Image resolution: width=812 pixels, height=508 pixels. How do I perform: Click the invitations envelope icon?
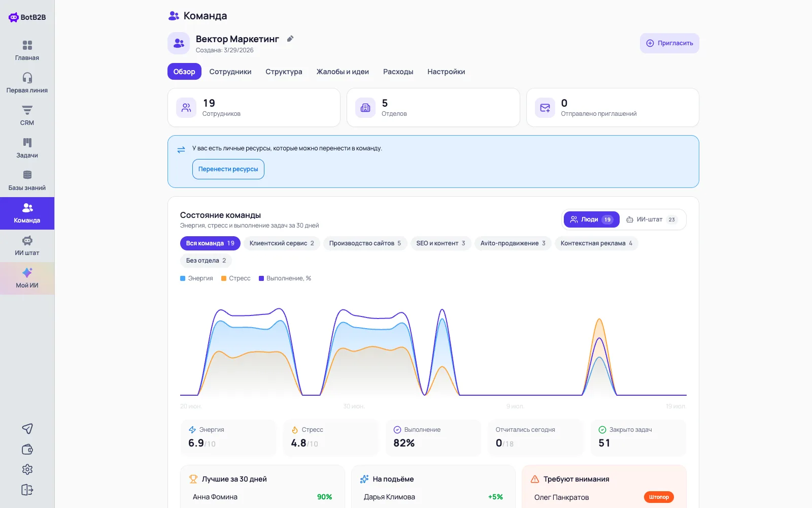tap(545, 108)
